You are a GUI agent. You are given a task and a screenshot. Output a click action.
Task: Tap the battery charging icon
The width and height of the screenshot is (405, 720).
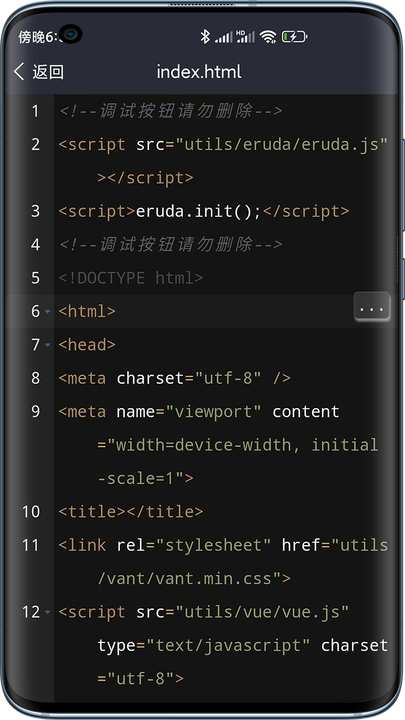[x=294, y=37]
